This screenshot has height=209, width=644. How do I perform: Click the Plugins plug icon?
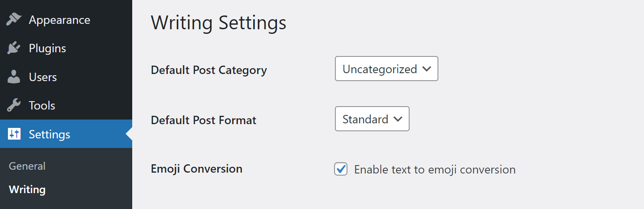[x=14, y=48]
